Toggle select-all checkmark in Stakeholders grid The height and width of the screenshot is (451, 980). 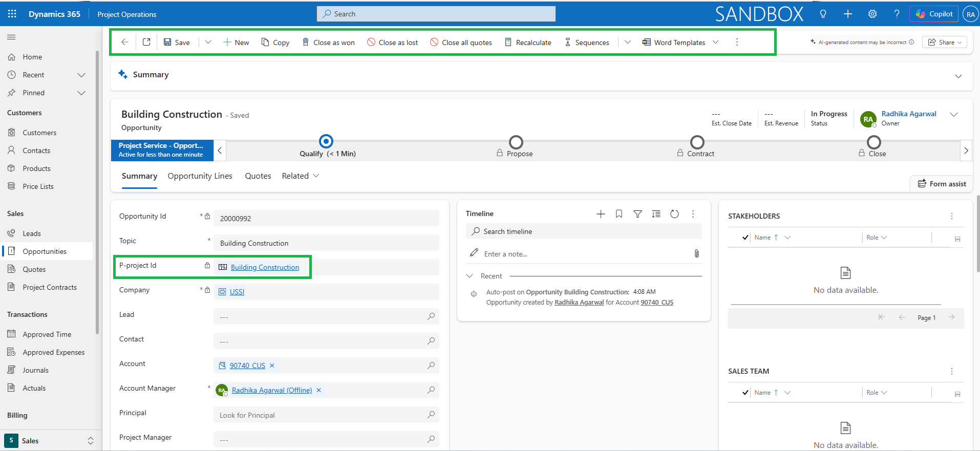745,238
